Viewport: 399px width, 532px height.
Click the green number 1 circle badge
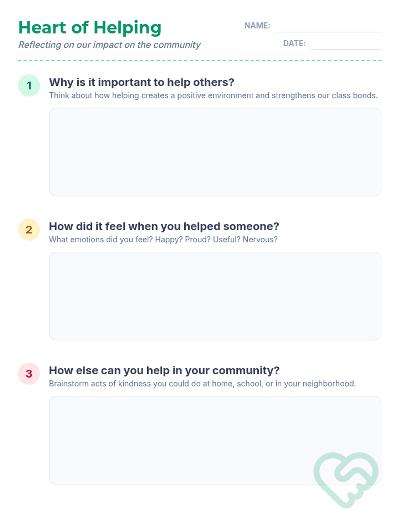(x=29, y=85)
